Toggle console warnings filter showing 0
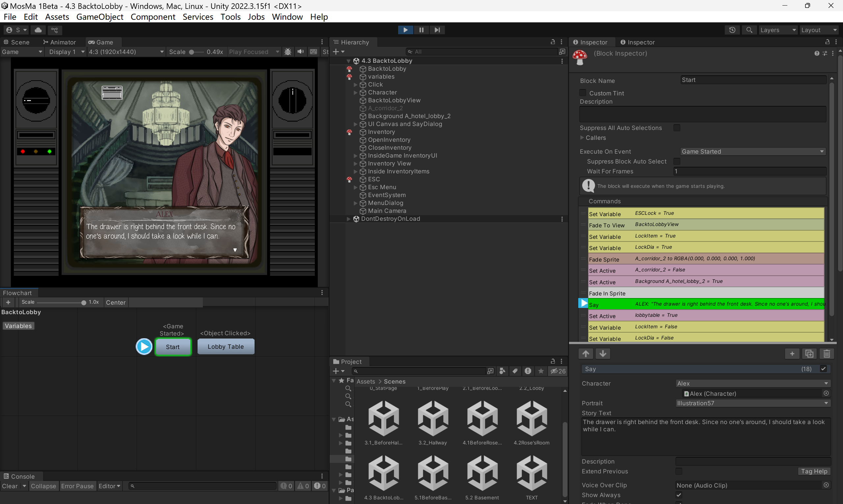 tap(303, 486)
